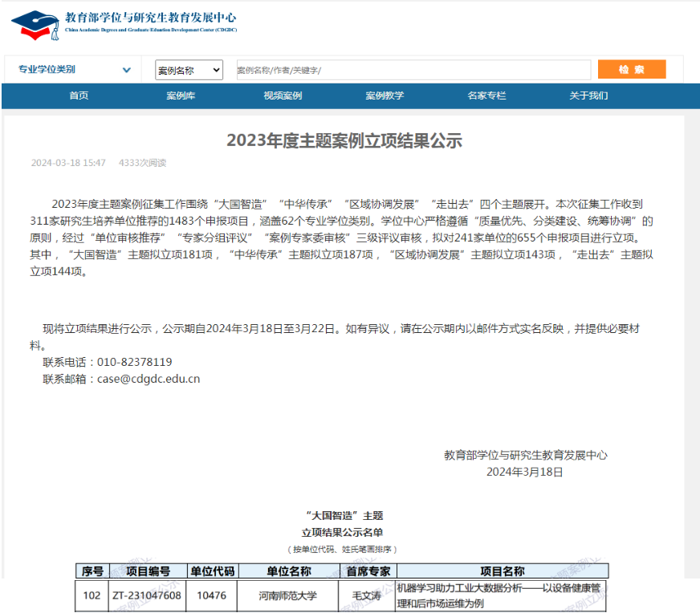Open the 案例库 nav item
Screen dimensions: 700x613
[x=181, y=95]
